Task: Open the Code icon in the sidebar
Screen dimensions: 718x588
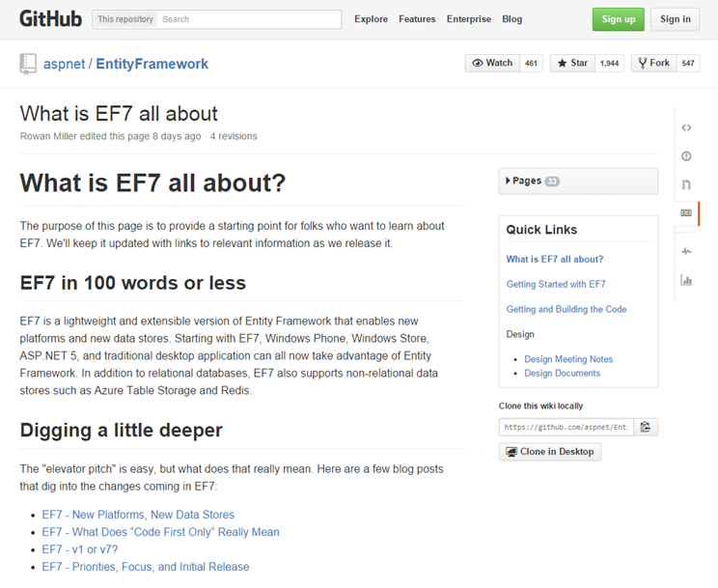Action: click(686, 127)
